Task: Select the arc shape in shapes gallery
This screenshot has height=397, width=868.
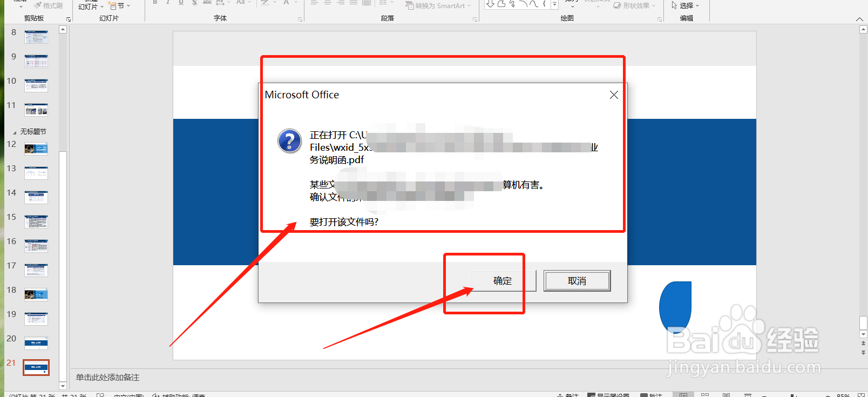Action: point(523,4)
